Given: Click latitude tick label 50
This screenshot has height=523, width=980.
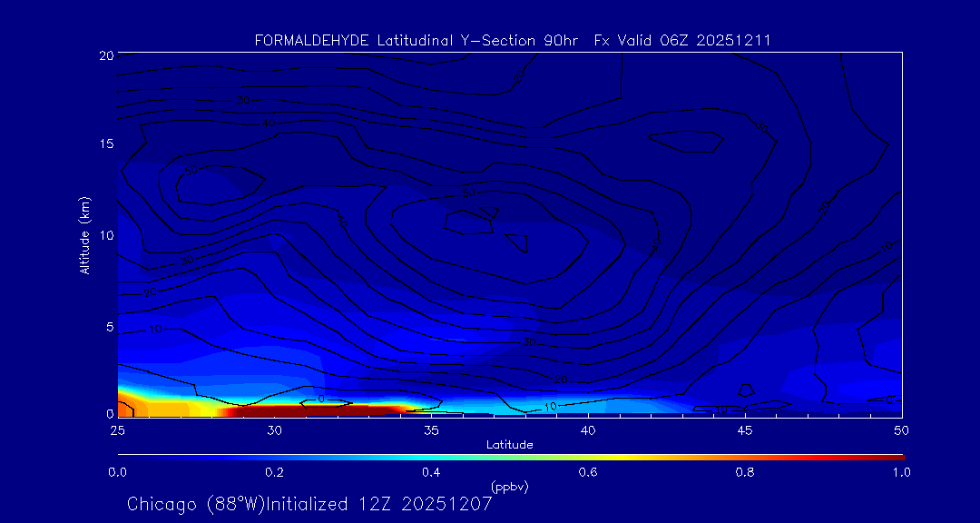Looking at the screenshot, I should click(x=902, y=429).
